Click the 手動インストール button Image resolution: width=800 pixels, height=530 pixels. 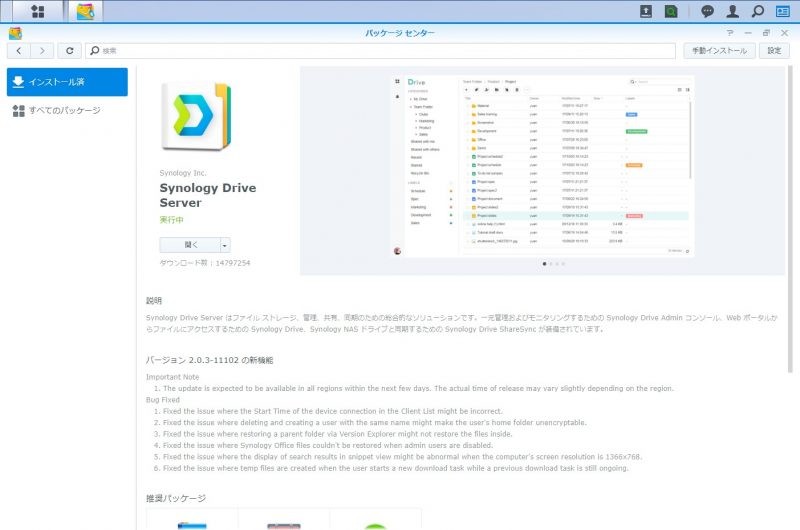pos(718,50)
